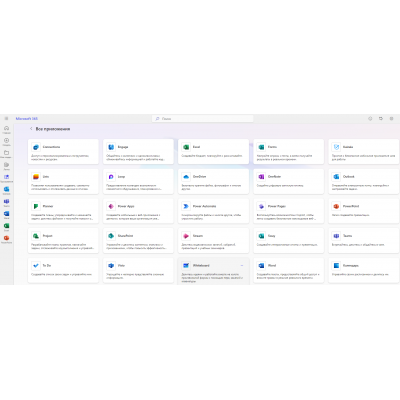Open the Word app card
Screen dimensions: 400x400
[x=289, y=270]
